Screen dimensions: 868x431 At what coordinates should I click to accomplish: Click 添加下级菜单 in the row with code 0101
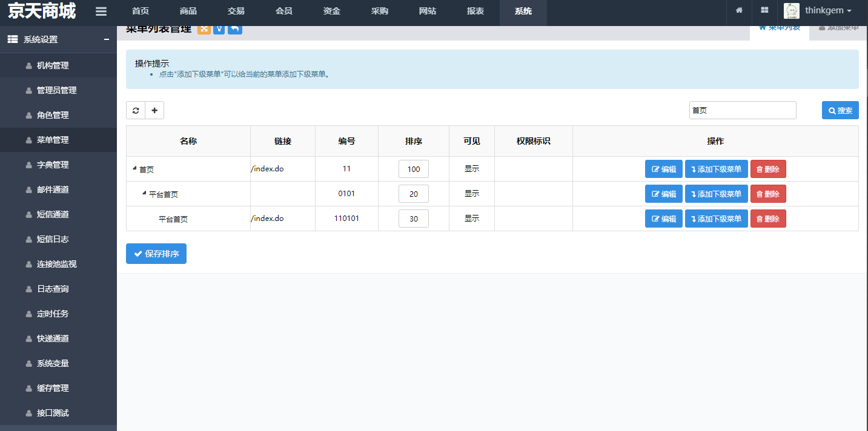pos(717,194)
